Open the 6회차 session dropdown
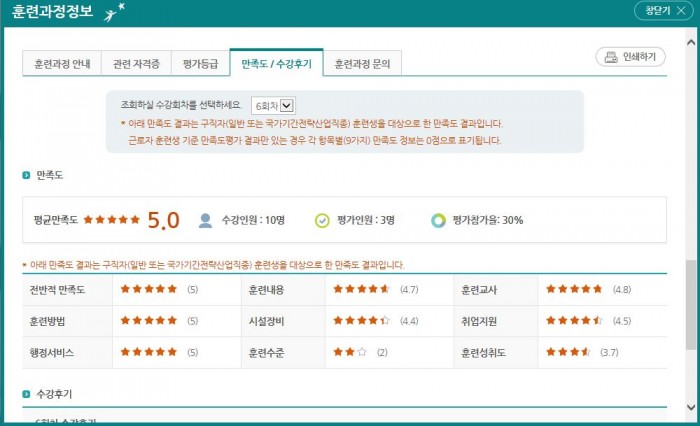The height and width of the screenshot is (426, 700). pyautogui.click(x=273, y=105)
